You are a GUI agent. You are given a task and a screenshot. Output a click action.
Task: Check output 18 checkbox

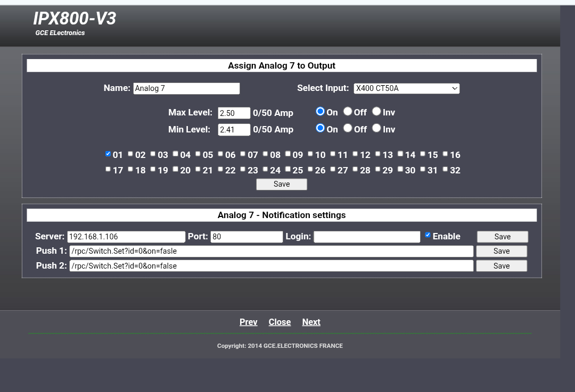point(130,169)
